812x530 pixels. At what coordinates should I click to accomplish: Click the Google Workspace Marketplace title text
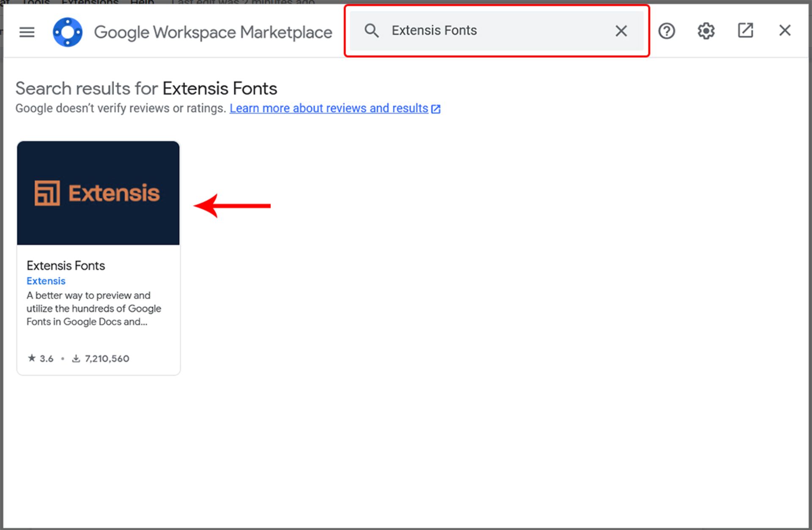(213, 32)
